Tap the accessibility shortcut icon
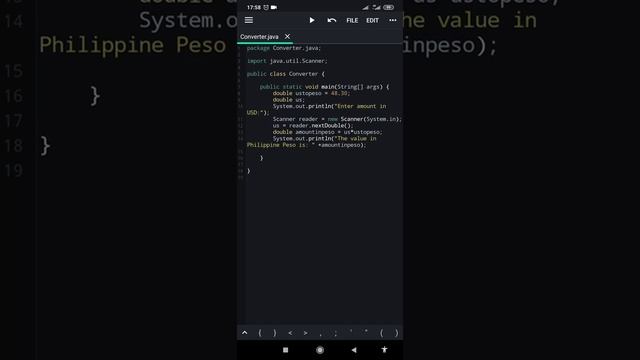The width and height of the screenshot is (640, 360). tap(384, 349)
